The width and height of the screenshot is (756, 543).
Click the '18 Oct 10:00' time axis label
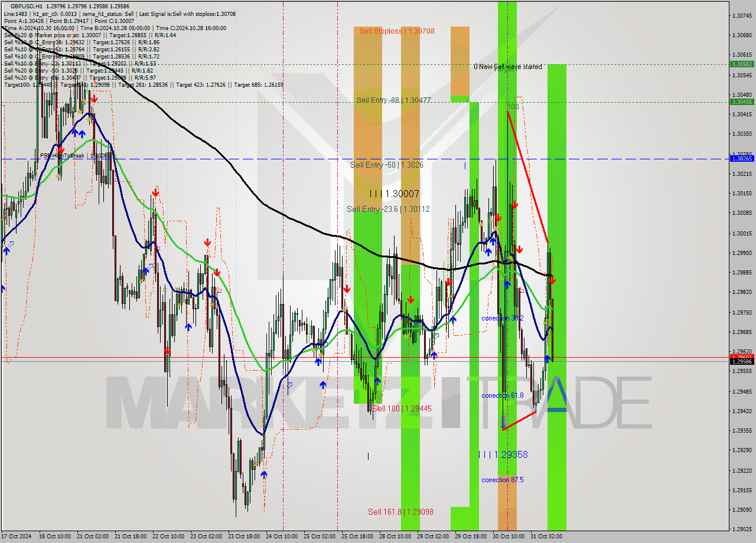[55, 537]
